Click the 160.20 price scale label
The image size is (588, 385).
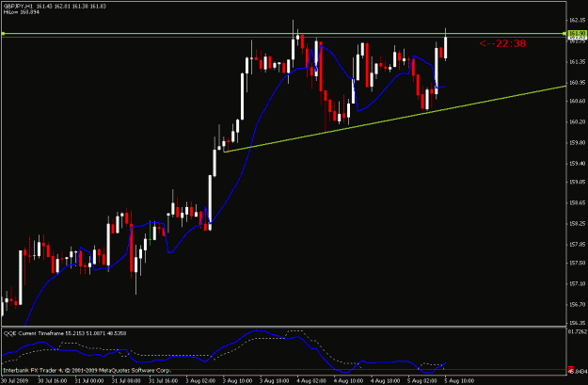click(578, 121)
